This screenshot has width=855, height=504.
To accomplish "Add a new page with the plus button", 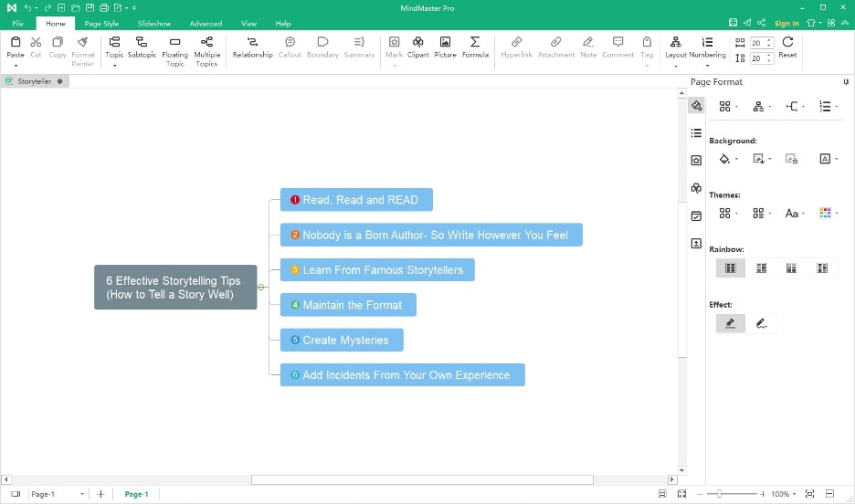I will 100,494.
